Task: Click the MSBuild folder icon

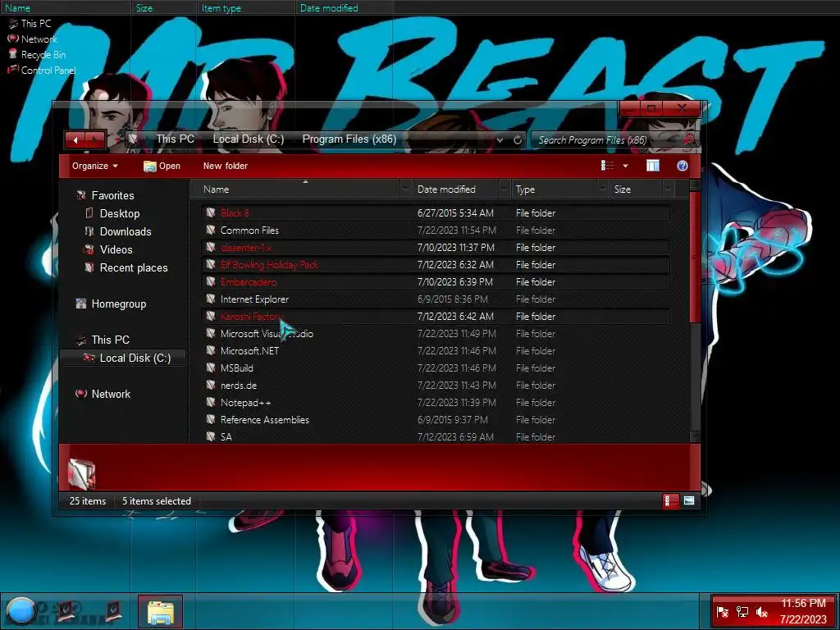Action: click(x=211, y=368)
